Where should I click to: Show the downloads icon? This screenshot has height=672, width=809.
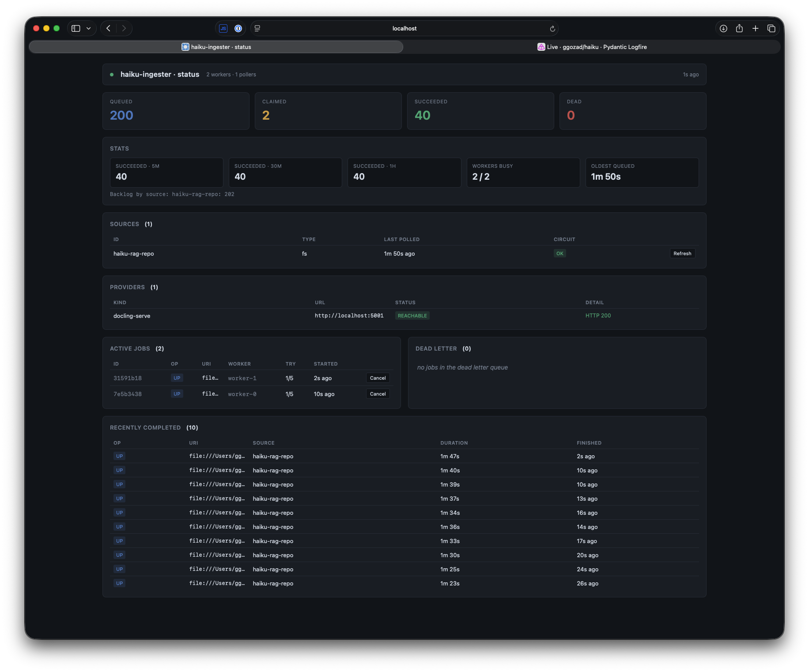pyautogui.click(x=723, y=28)
